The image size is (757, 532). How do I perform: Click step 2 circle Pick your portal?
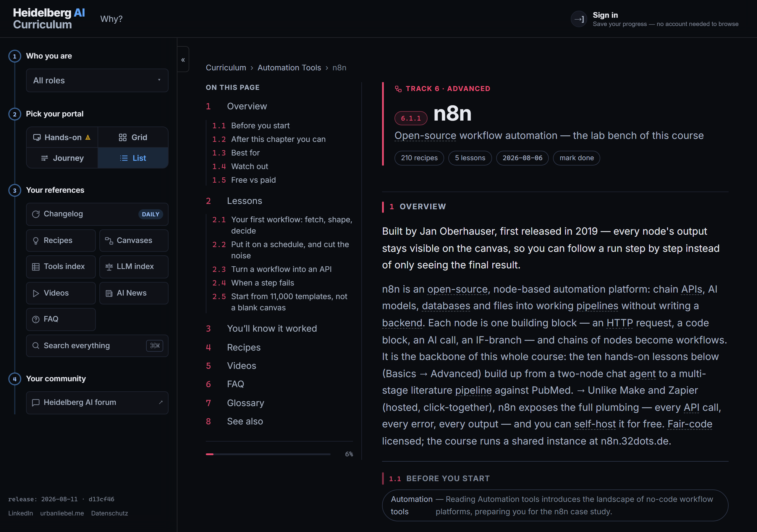14,114
